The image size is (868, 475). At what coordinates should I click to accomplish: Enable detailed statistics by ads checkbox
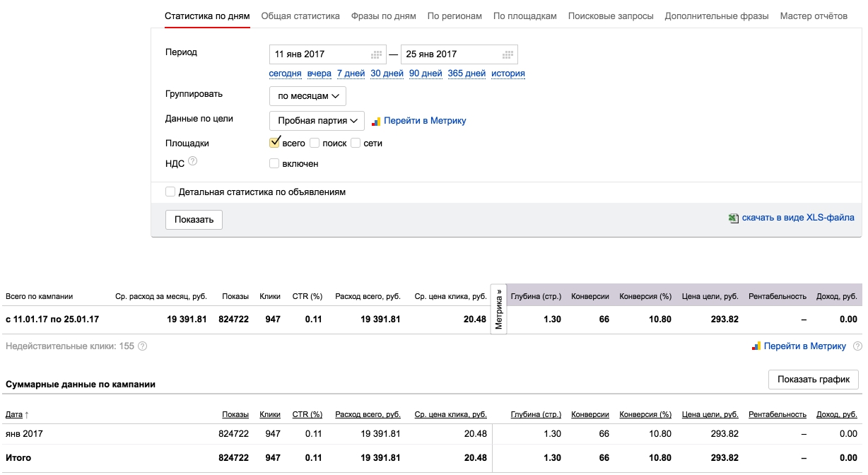click(x=170, y=192)
